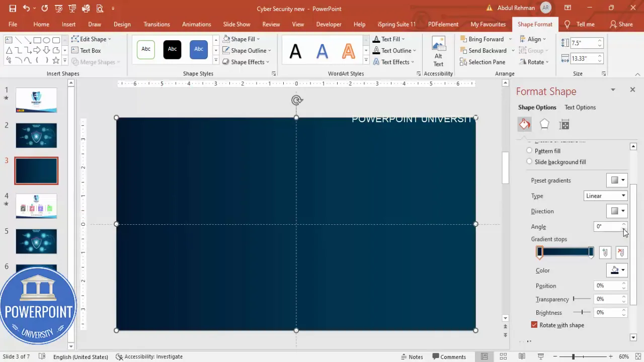Image resolution: width=644 pixels, height=362 pixels.
Task: Open gradient stop Color dropdown
Action: [x=617, y=270]
